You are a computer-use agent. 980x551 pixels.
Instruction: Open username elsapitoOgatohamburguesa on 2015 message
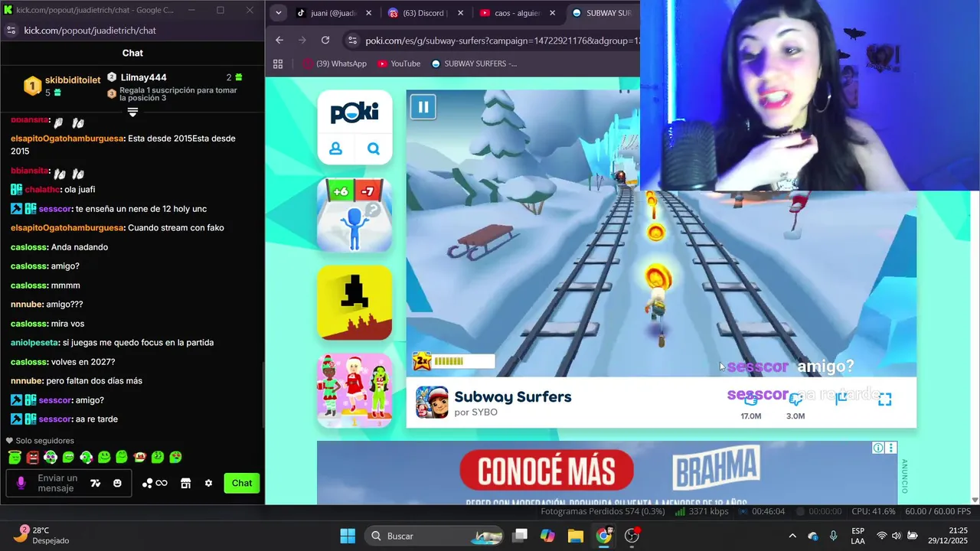67,139
